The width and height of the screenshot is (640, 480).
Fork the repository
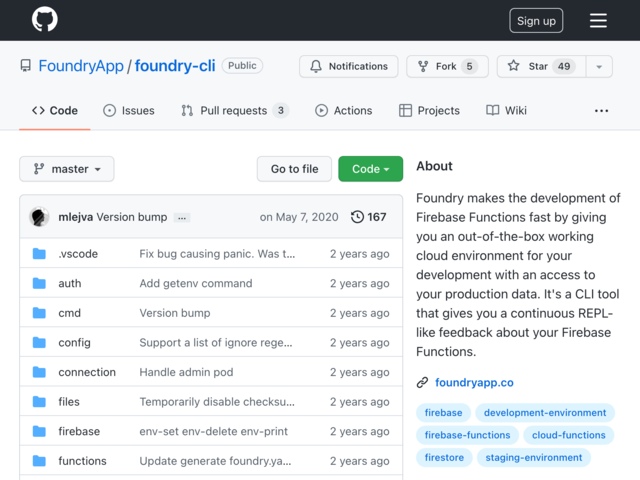(447, 66)
